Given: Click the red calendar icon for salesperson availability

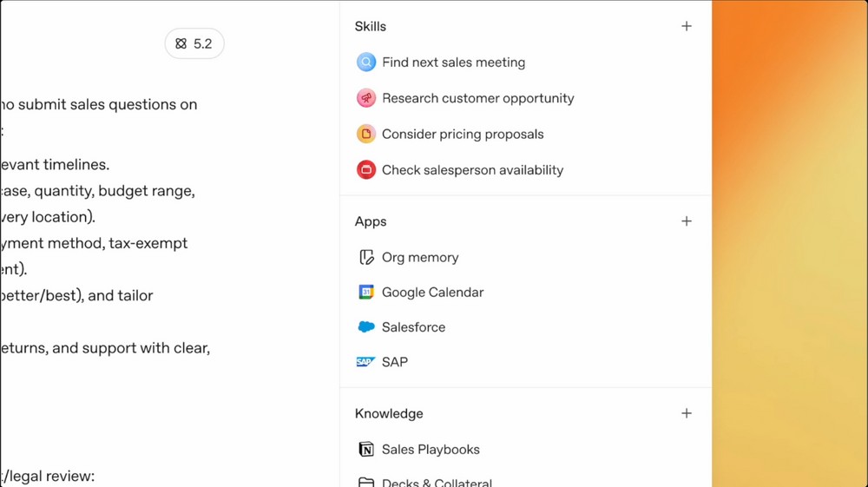Looking at the screenshot, I should (x=366, y=170).
